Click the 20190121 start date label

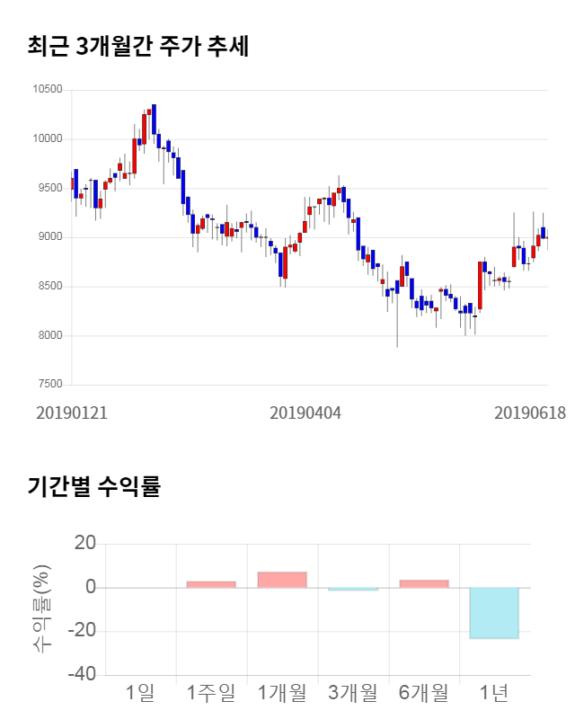tap(72, 413)
